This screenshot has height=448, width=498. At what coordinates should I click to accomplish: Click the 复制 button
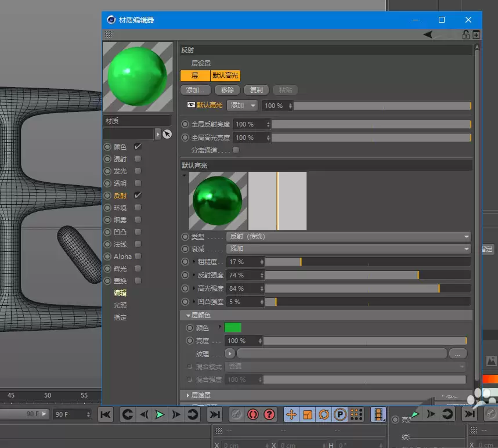tap(257, 90)
